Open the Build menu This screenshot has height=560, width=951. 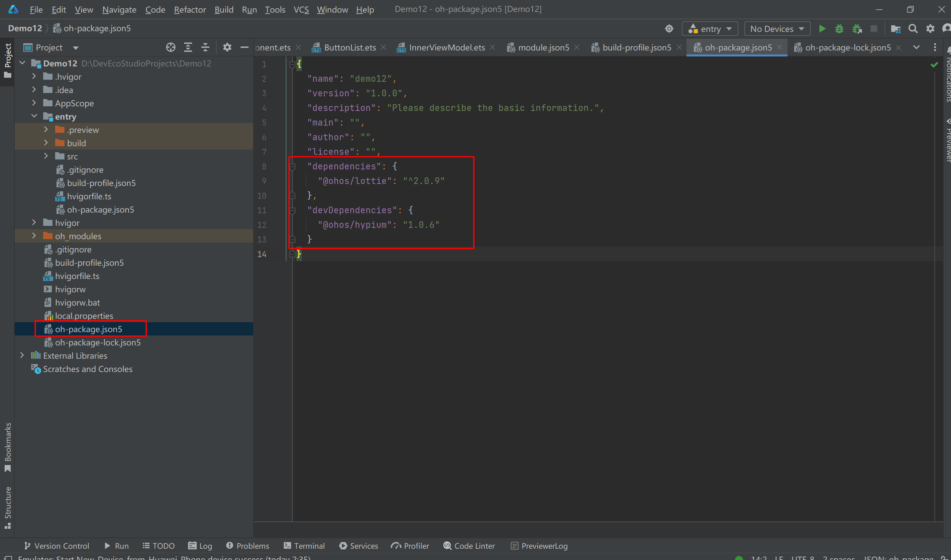coord(224,9)
